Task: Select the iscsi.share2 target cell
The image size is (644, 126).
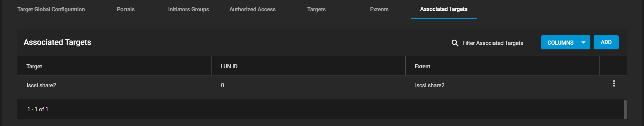Action: tap(41, 85)
